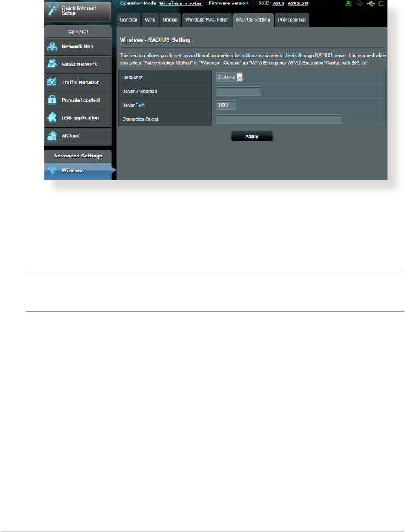Open the Wireless MAC Filter tab

click(206, 20)
